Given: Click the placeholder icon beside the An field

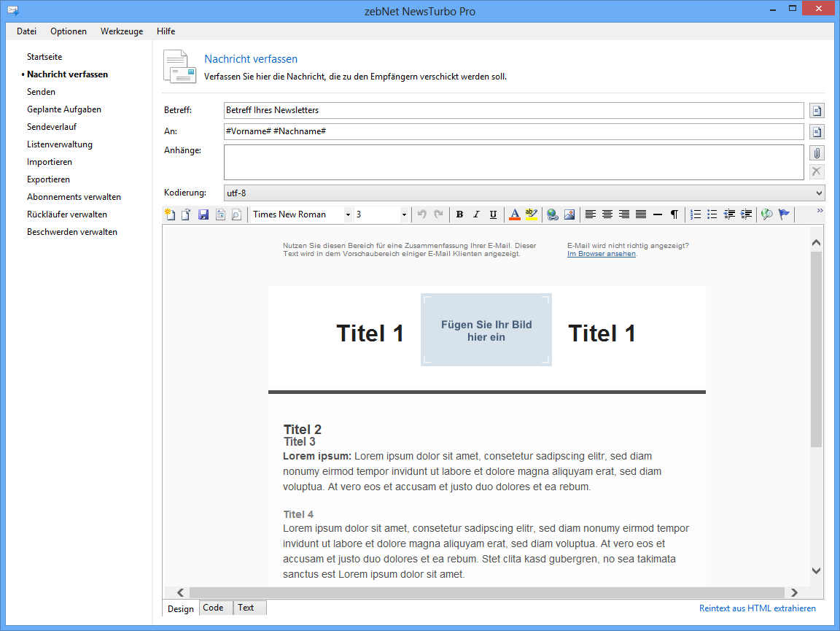Looking at the screenshot, I should click(817, 132).
